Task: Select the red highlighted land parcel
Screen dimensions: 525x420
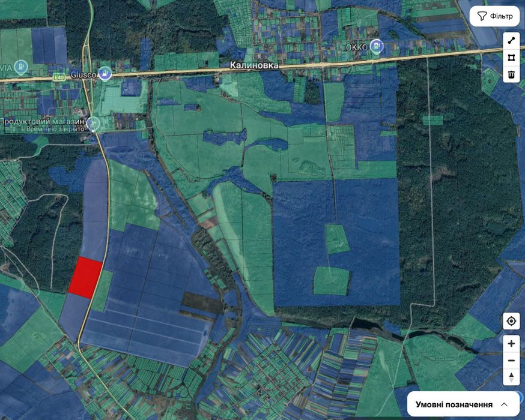Action: (85, 278)
